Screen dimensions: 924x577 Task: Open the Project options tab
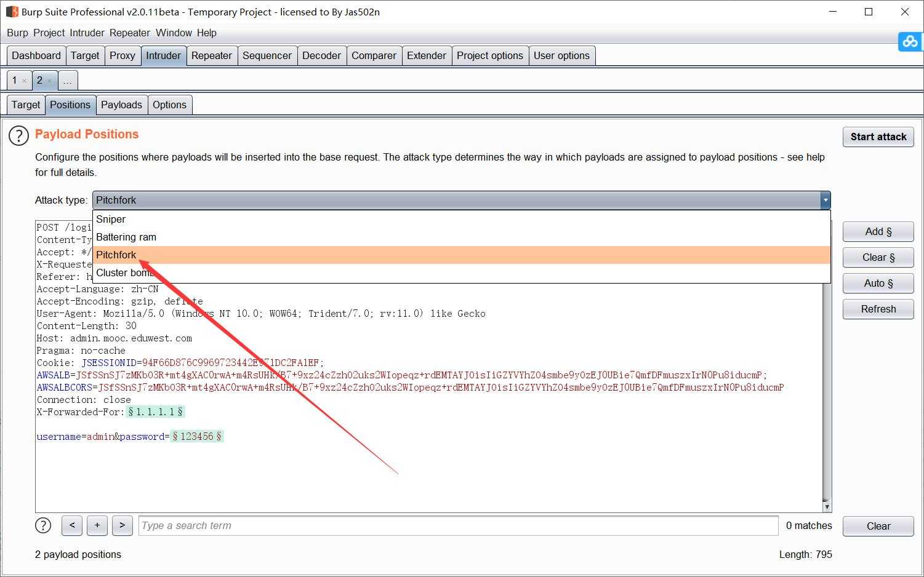[x=490, y=55]
